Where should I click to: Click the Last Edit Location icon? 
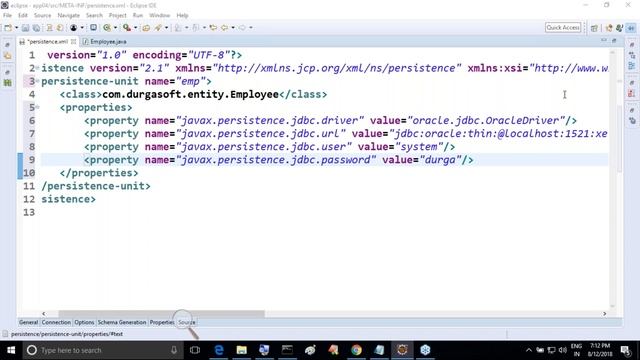pos(213,28)
